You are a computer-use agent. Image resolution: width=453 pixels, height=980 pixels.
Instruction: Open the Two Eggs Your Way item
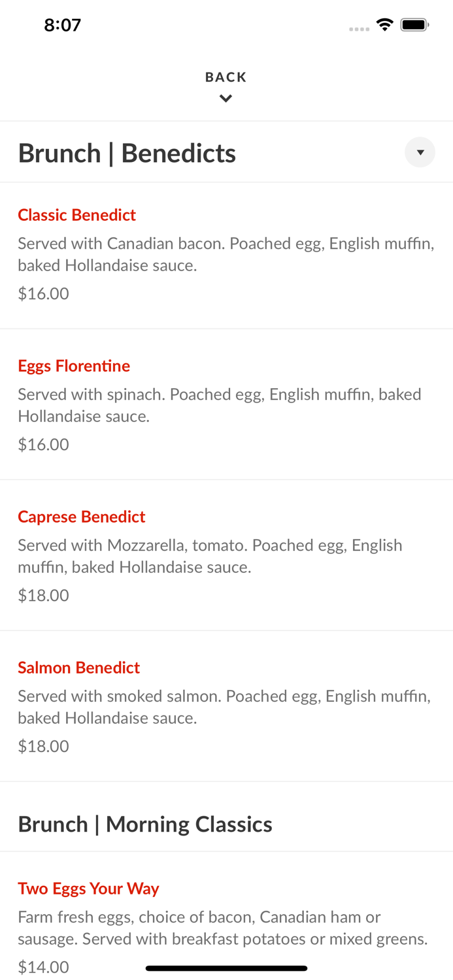88,889
